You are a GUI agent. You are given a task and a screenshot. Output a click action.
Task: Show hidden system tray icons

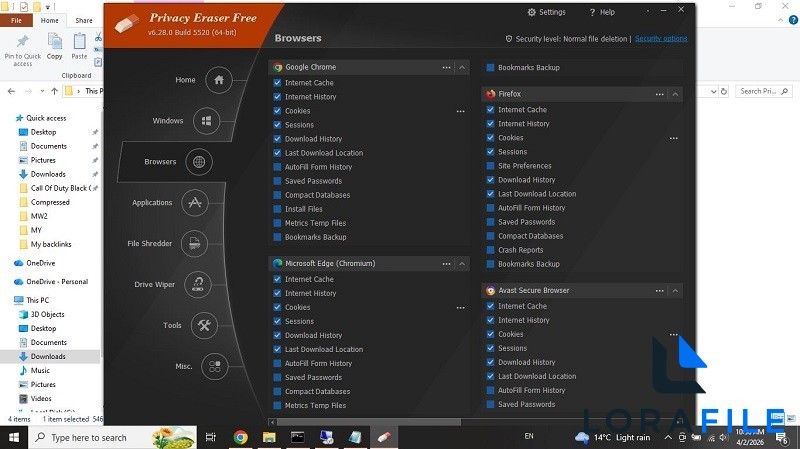pyautogui.click(x=668, y=437)
